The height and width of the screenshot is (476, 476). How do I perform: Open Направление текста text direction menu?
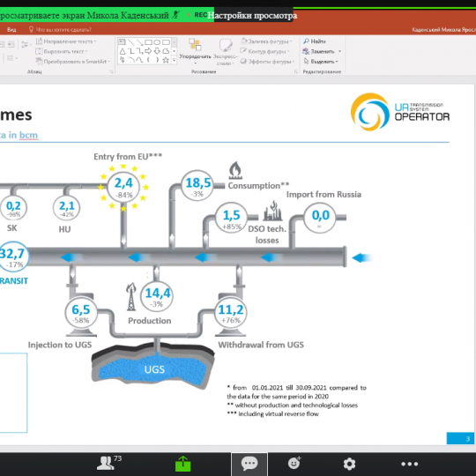(x=66, y=41)
